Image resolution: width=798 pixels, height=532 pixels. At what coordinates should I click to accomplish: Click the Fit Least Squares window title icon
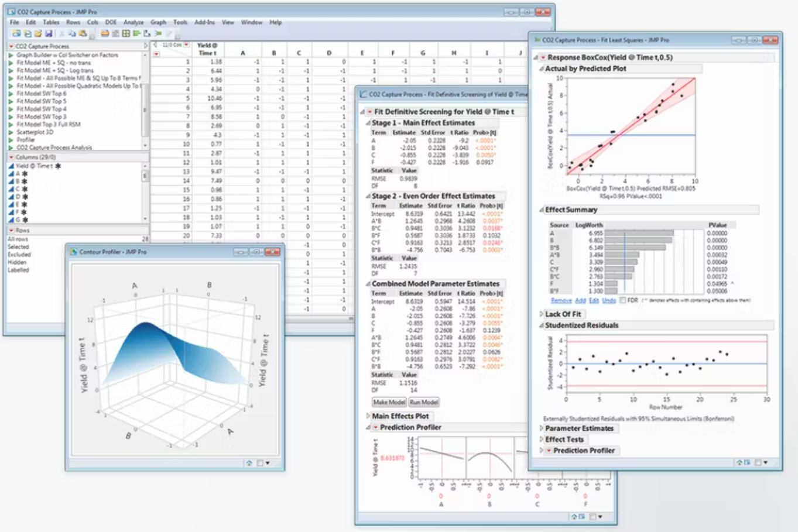[x=537, y=40]
